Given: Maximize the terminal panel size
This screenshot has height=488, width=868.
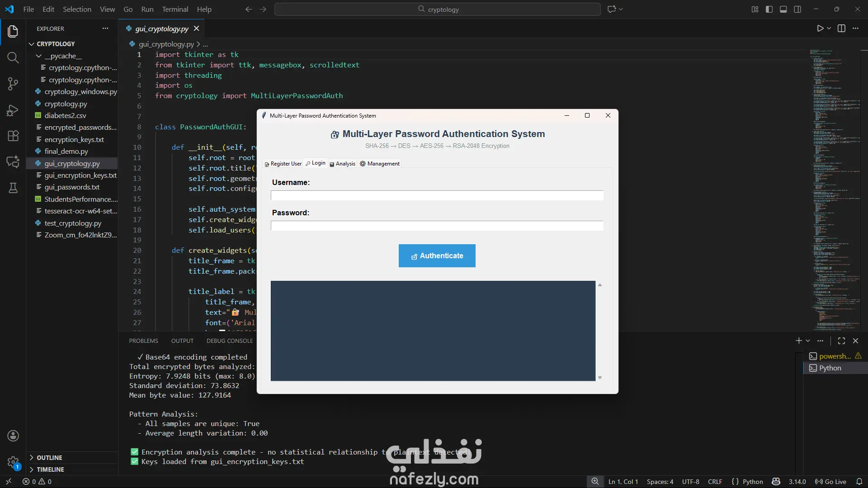Looking at the screenshot, I should (x=841, y=341).
